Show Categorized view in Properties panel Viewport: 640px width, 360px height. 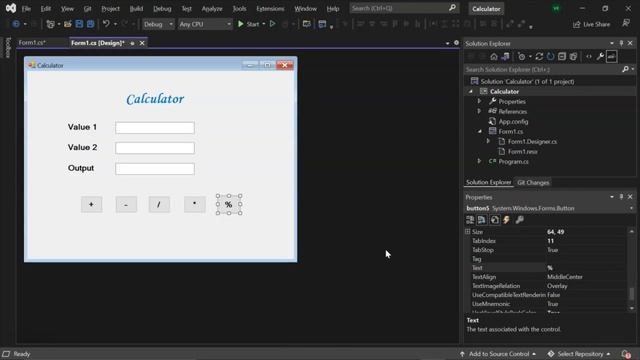coord(470,220)
